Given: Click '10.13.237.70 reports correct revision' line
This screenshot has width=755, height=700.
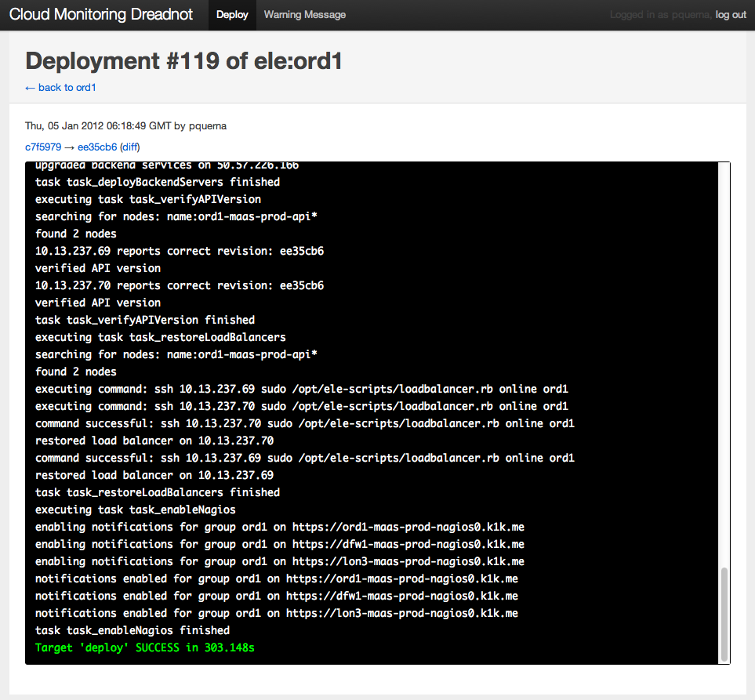Looking at the screenshot, I should coord(179,285).
